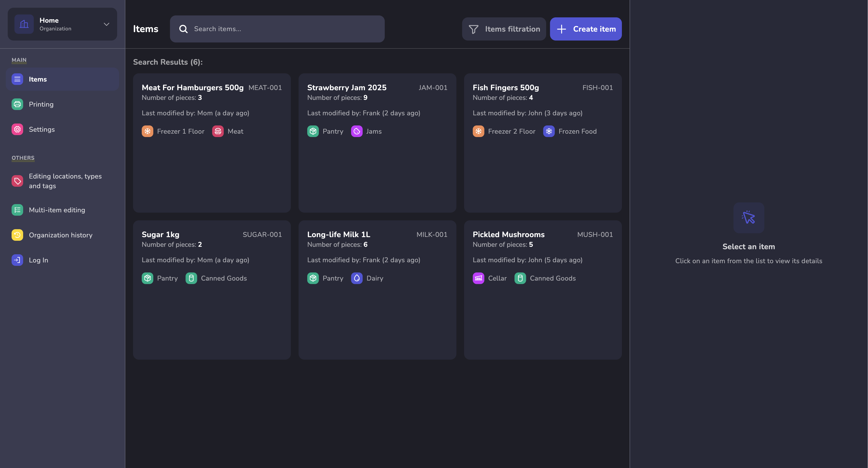The height and width of the screenshot is (468, 868).
Task: Click the Log In arrow icon
Action: tap(17, 260)
